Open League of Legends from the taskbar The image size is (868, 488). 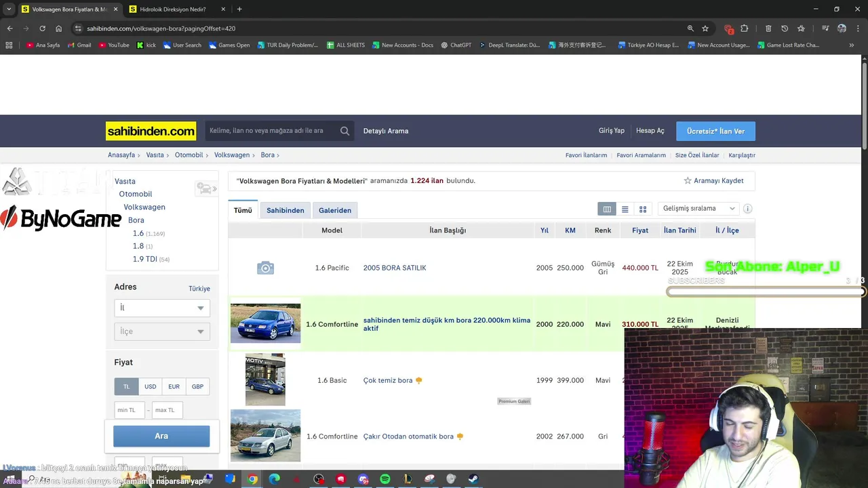point(407,479)
